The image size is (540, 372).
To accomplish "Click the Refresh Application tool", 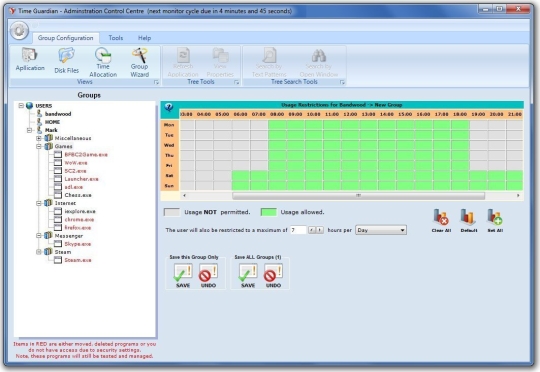I will point(183,62).
